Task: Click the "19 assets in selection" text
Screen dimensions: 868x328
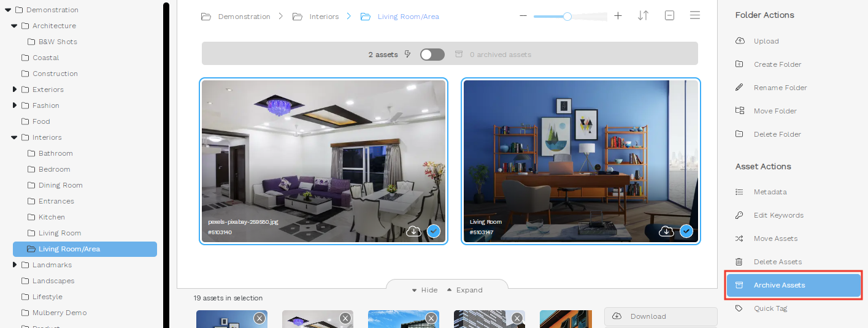Action: click(x=228, y=298)
